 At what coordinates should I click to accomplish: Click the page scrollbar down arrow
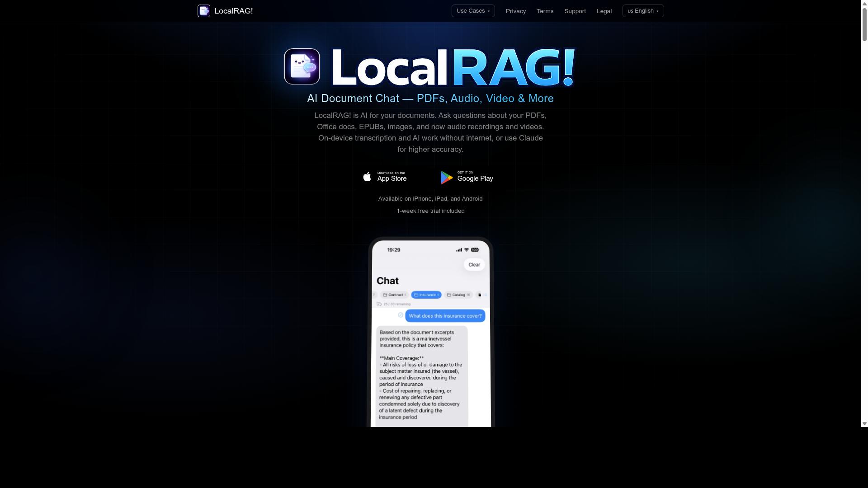point(864,424)
